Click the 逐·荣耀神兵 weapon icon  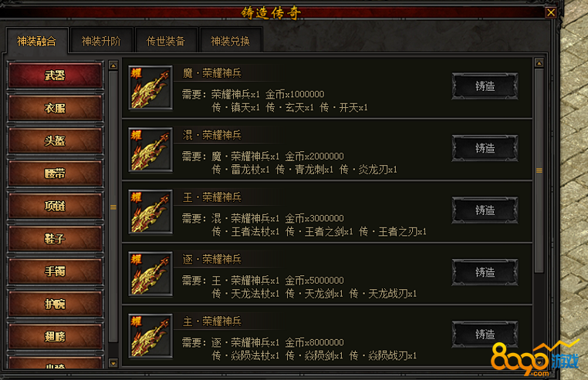point(150,274)
